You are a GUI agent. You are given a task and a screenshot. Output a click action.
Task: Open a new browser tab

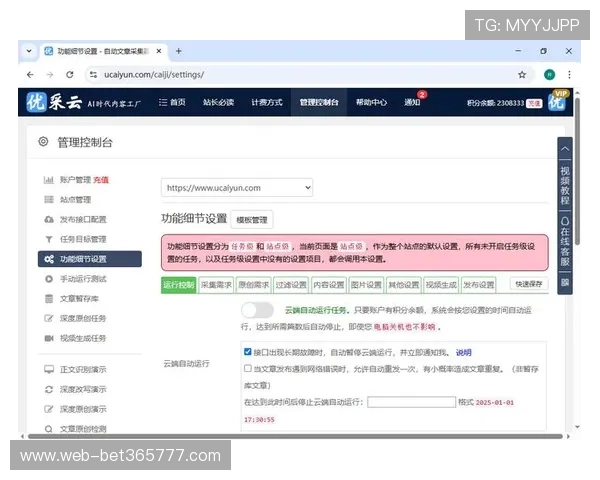179,51
